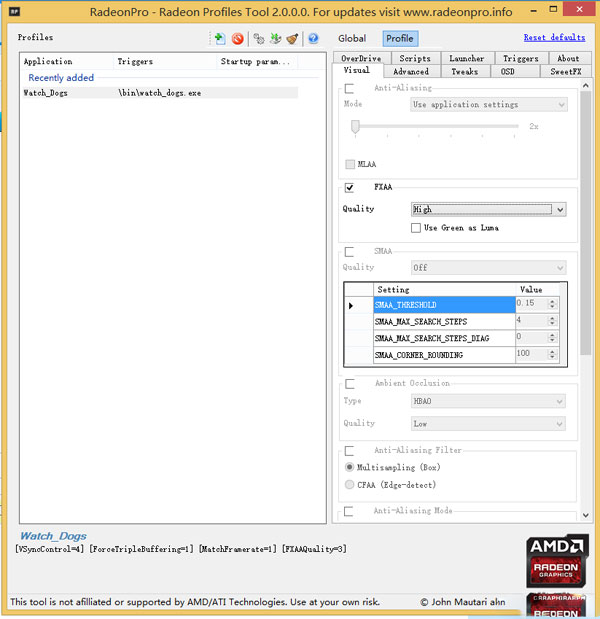Enable the Anti-Aliasing Filter checkbox
Viewport: 600px width, 619px height.
pos(349,450)
